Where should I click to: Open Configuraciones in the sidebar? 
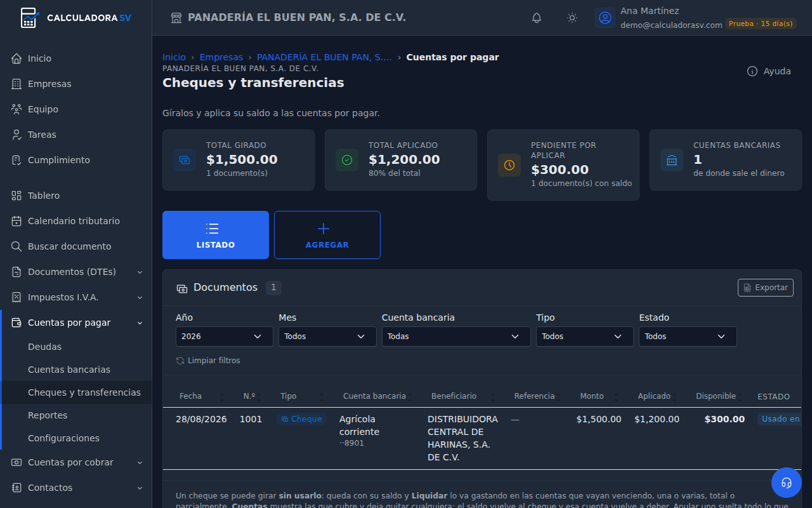tap(76, 438)
